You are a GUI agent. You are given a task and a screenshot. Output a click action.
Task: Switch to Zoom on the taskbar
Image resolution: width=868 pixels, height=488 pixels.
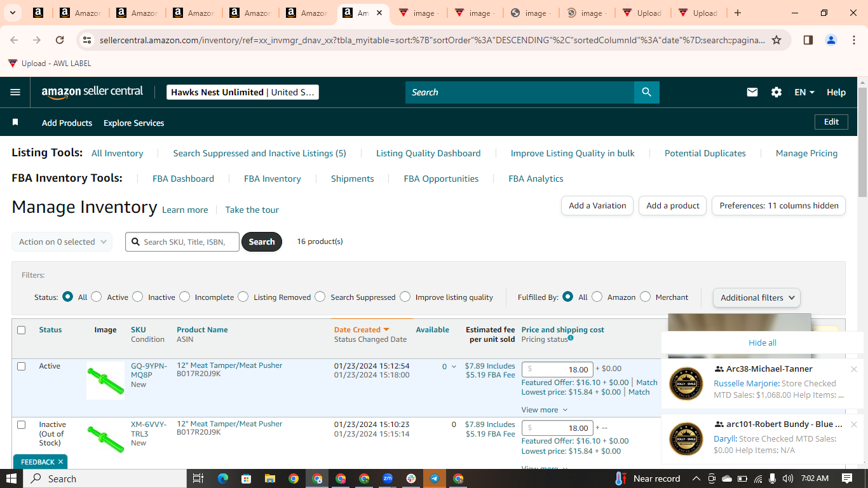[388, 478]
